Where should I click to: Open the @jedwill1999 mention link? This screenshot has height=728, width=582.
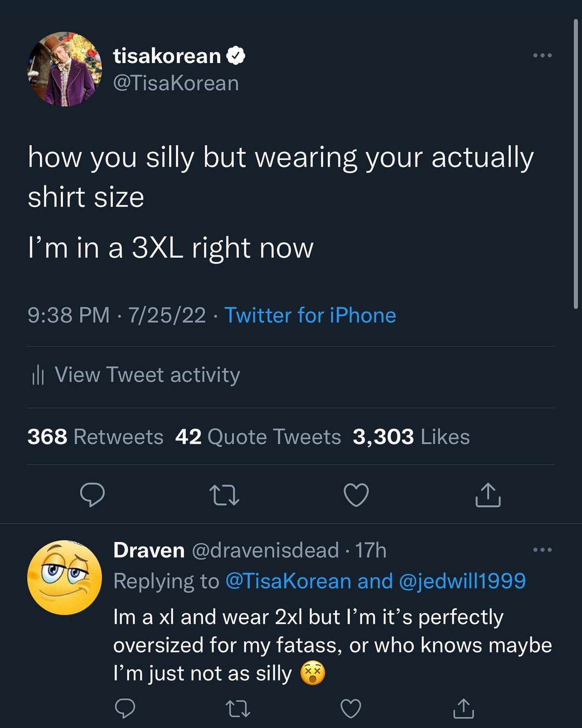[x=462, y=581]
